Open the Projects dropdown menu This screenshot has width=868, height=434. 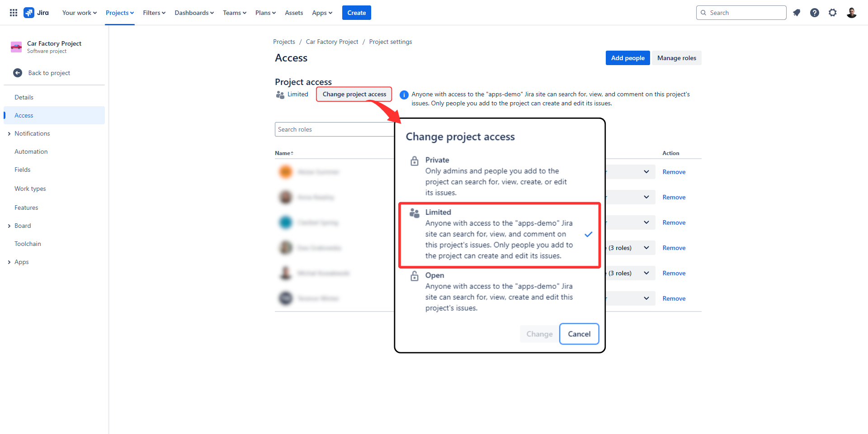pyautogui.click(x=120, y=13)
